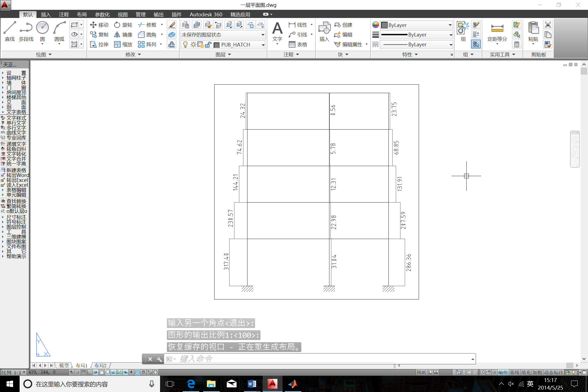588x392 pixels.
Task: Open the PUB_HATCH layer dropdown
Action: 263,45
